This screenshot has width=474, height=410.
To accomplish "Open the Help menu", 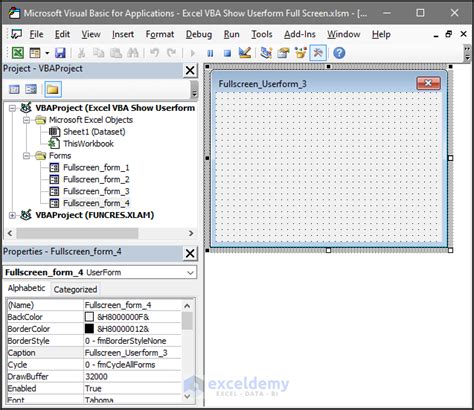I will [x=381, y=34].
